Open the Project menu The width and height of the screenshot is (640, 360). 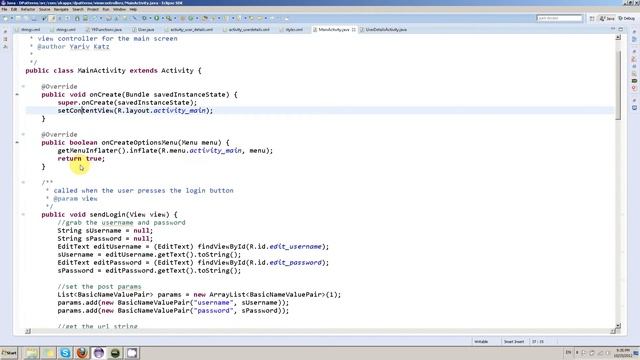pyautogui.click(x=93, y=9)
